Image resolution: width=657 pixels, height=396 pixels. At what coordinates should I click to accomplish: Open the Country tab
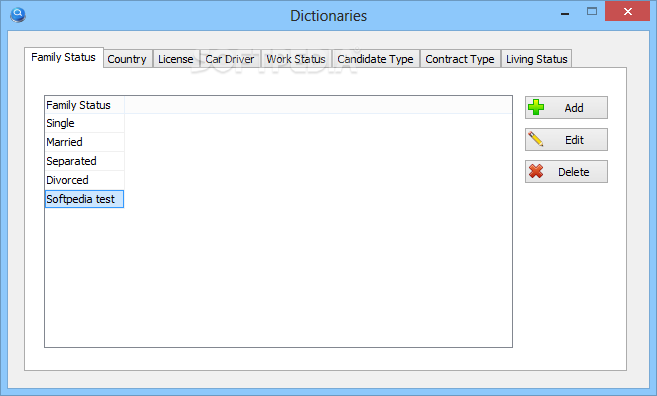coord(127,59)
